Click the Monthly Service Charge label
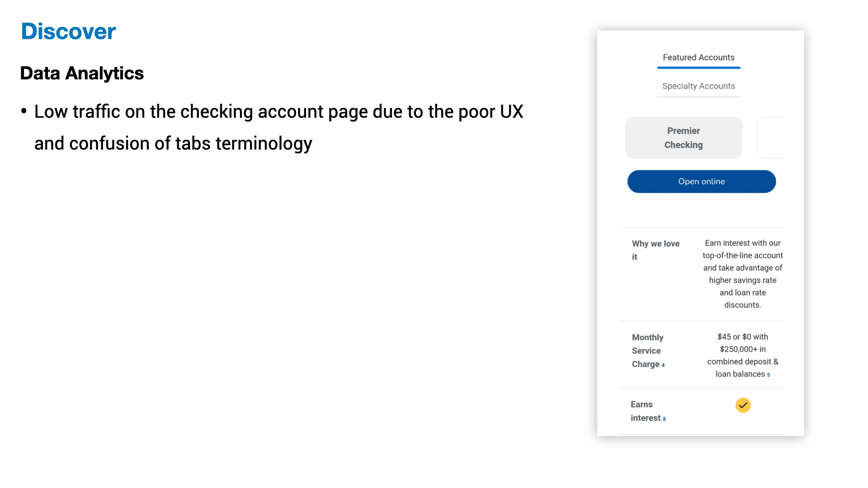The width and height of the screenshot is (868, 488). (x=647, y=351)
